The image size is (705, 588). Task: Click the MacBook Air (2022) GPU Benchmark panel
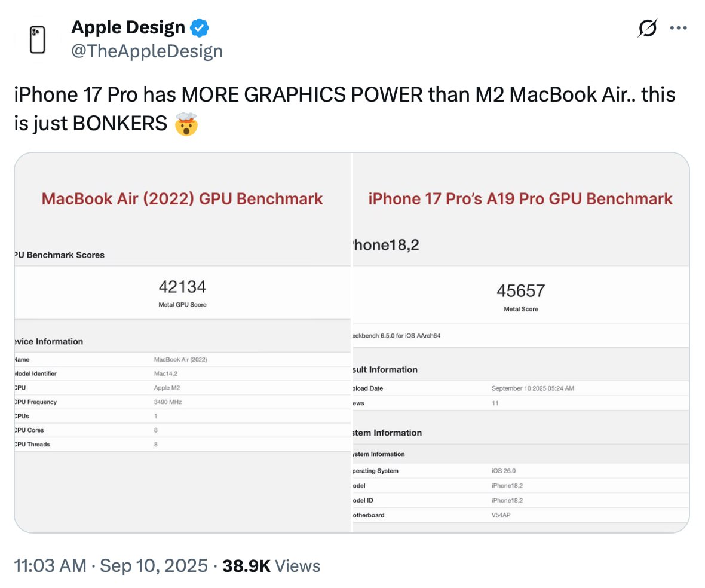[182, 198]
